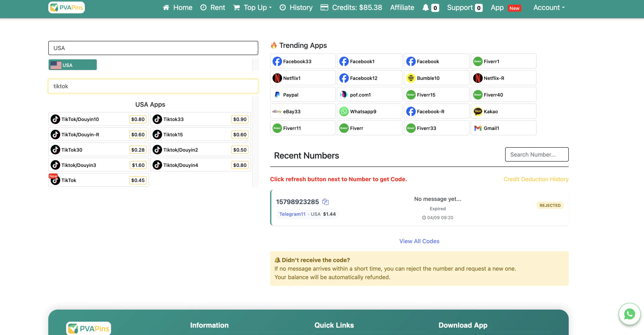Select eBay33 trending app
Viewport: 644px width, 335px height.
(x=303, y=111)
